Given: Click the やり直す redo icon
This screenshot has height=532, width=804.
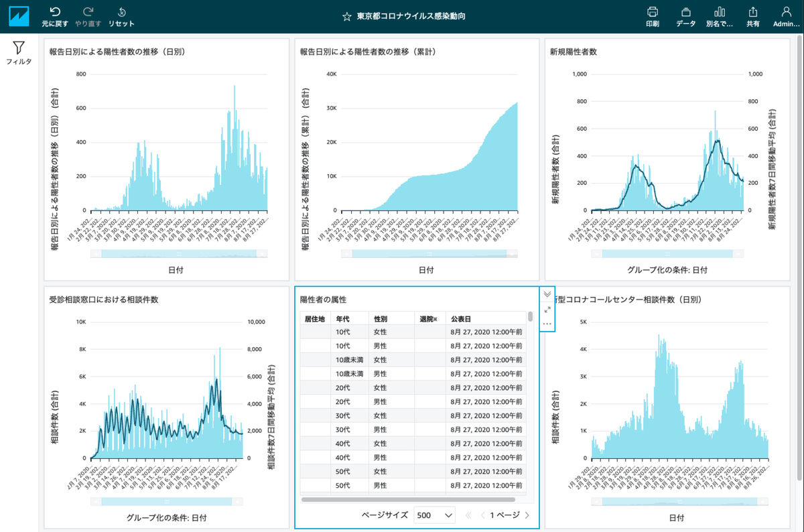Looking at the screenshot, I should point(88,11).
